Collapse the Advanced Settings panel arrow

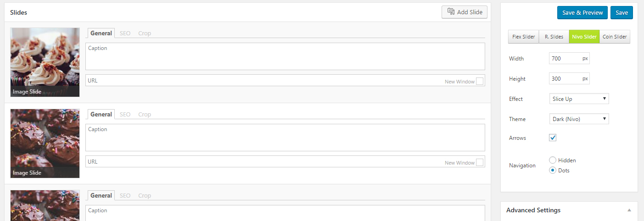pos(629,210)
